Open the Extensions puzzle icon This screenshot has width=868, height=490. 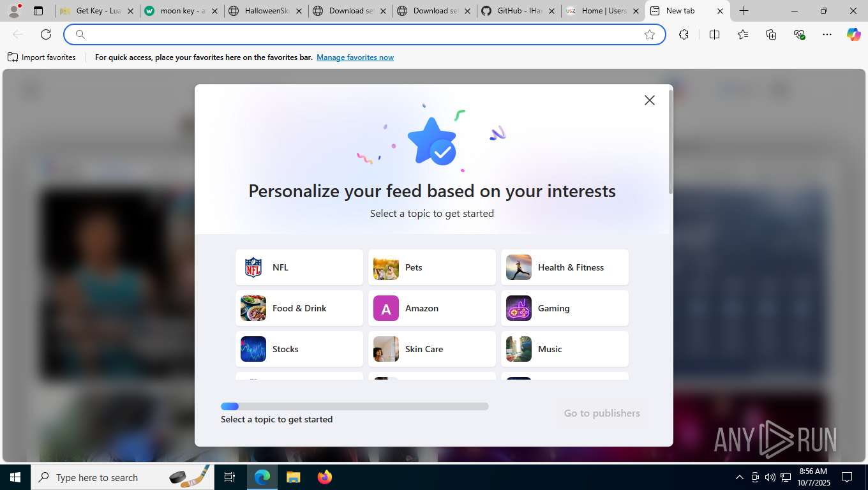684,34
